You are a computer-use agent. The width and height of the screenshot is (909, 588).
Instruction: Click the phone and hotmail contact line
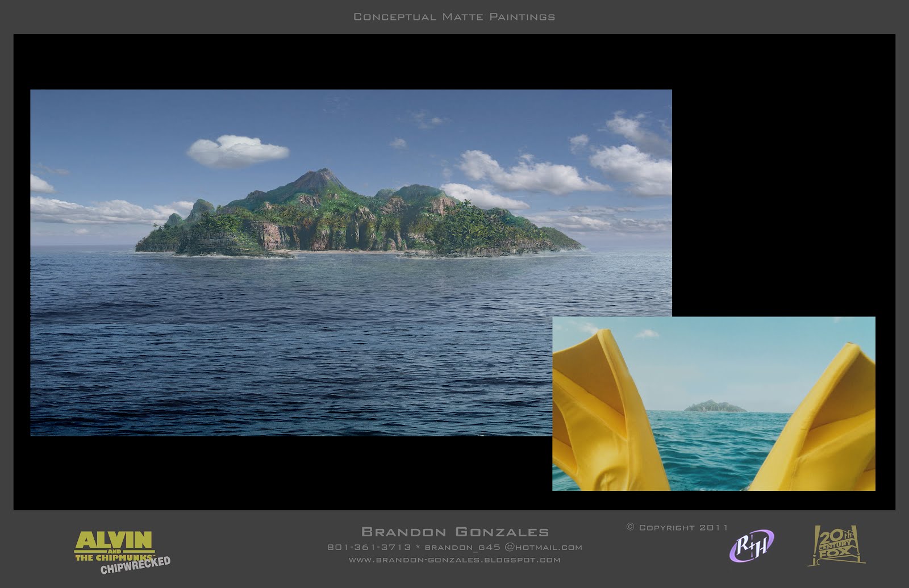pos(454,548)
